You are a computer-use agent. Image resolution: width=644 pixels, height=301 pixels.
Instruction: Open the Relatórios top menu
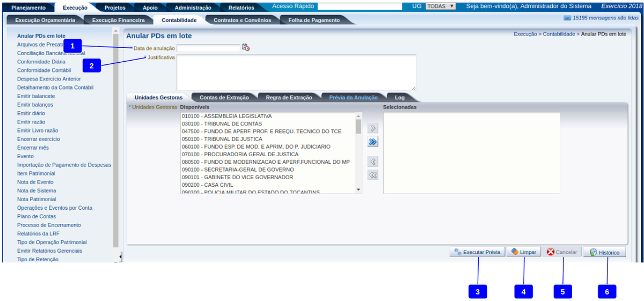(241, 8)
